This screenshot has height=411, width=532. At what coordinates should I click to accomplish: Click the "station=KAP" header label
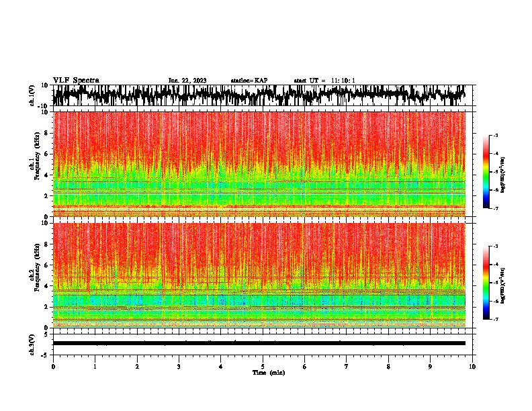(249, 81)
